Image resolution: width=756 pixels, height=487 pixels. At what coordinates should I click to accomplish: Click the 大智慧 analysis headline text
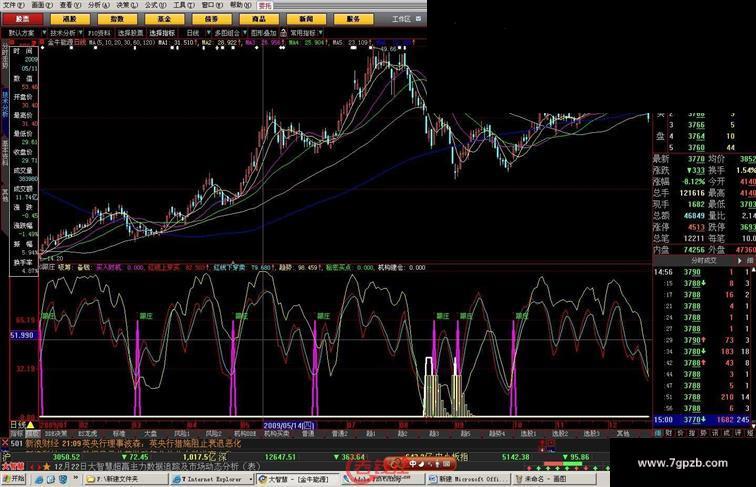pyautogui.click(x=157, y=467)
